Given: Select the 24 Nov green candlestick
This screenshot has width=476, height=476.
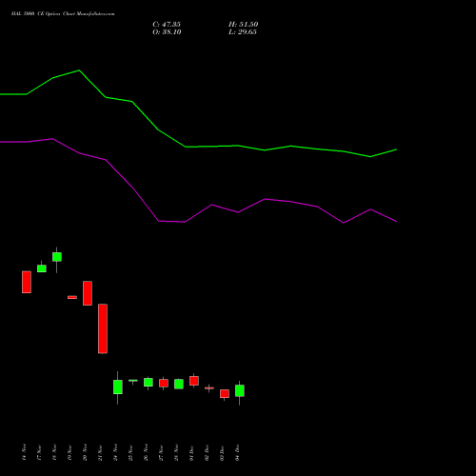Looking at the screenshot, I should (x=118, y=387).
